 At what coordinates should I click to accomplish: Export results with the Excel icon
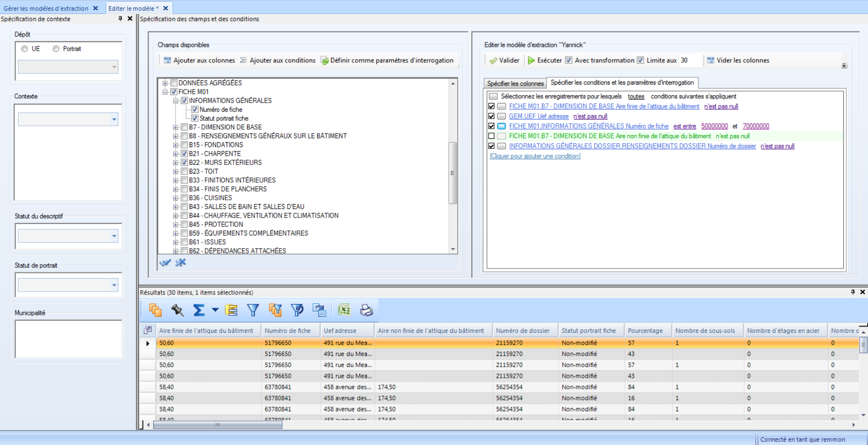[x=344, y=310]
